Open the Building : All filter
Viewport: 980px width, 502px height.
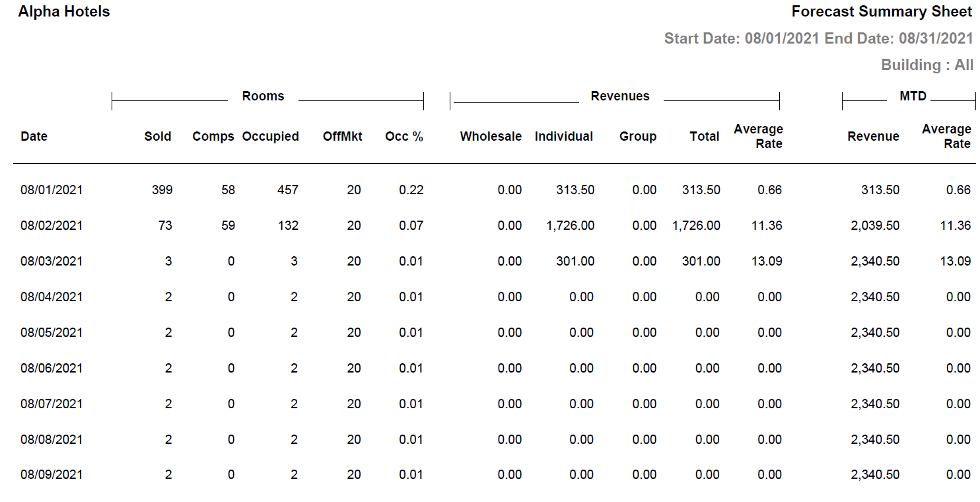coord(927,65)
